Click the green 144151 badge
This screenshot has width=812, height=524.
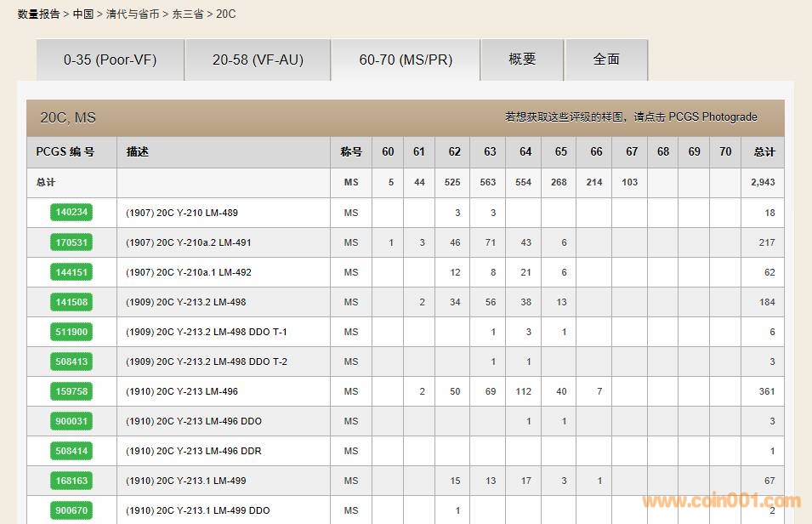pos(71,272)
